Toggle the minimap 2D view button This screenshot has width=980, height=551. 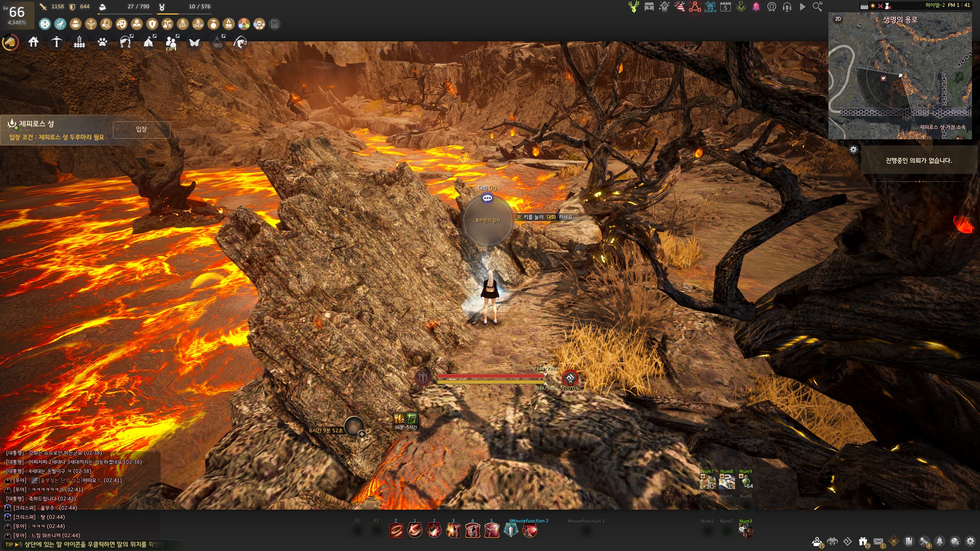point(838,19)
